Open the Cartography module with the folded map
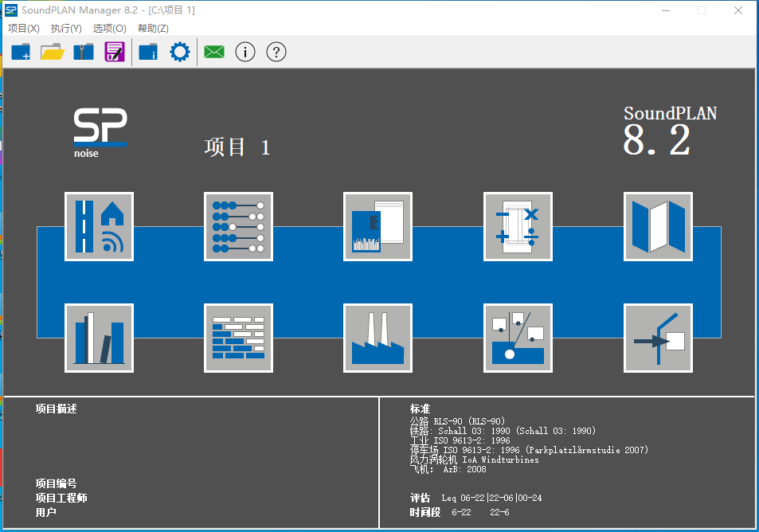 point(657,226)
